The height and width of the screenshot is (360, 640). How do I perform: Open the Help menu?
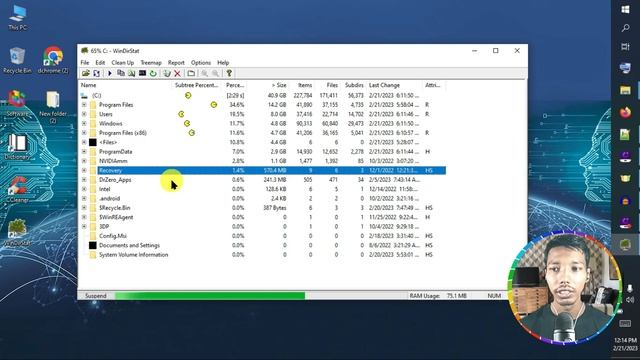coord(223,62)
